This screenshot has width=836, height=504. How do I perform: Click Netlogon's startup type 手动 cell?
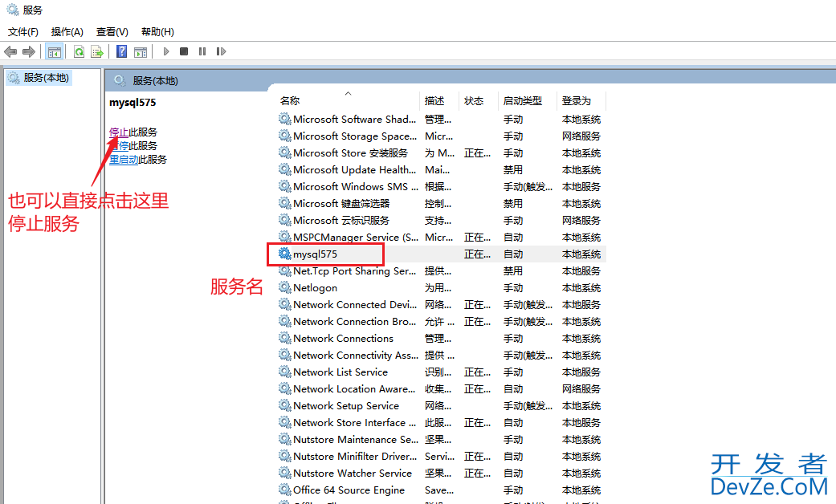[513, 288]
